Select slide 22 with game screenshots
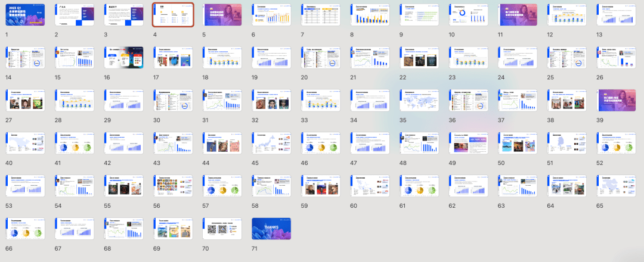This screenshot has width=644, height=262. click(x=419, y=58)
